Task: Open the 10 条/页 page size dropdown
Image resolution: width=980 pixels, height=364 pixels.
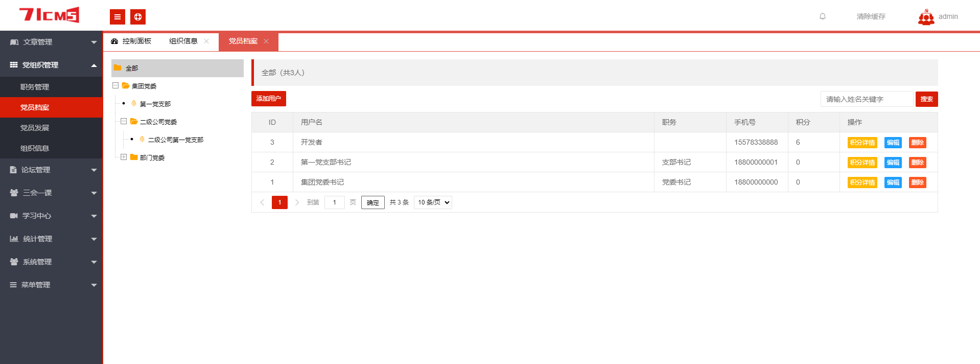Action: (433, 202)
